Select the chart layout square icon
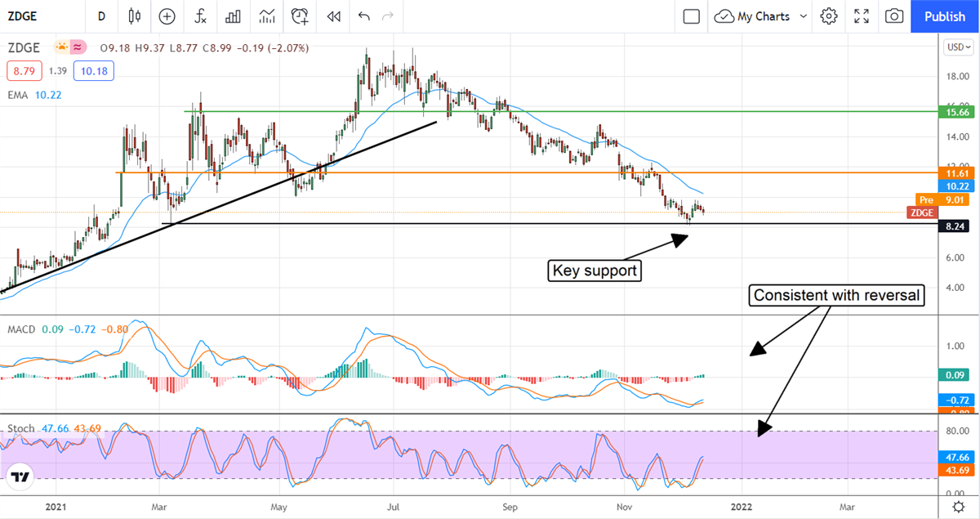 (691, 16)
